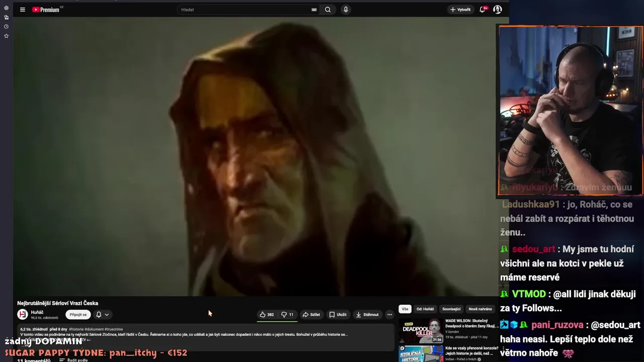Open the history clock sidebar icon
This screenshot has height=362, width=644.
click(x=6, y=27)
